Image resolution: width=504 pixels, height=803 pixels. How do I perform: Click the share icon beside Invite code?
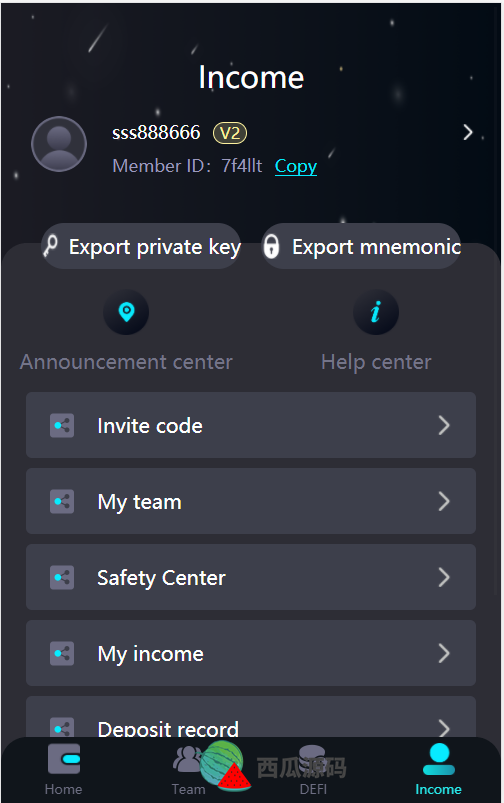coord(62,426)
